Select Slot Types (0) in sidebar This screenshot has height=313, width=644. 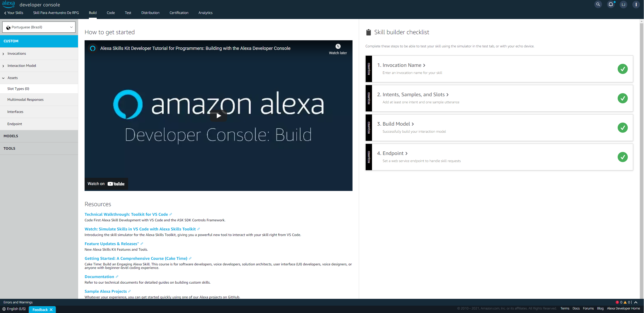point(18,89)
